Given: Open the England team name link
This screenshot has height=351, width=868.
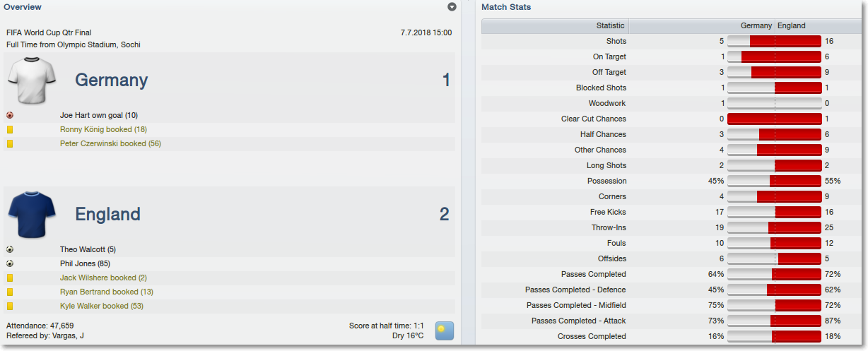Looking at the screenshot, I should pos(108,214).
